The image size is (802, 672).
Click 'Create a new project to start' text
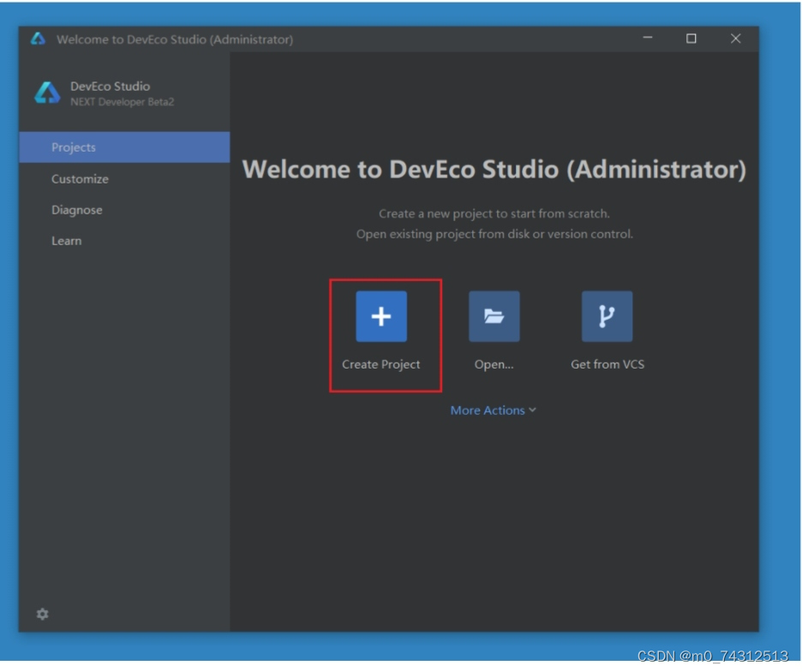pos(494,213)
